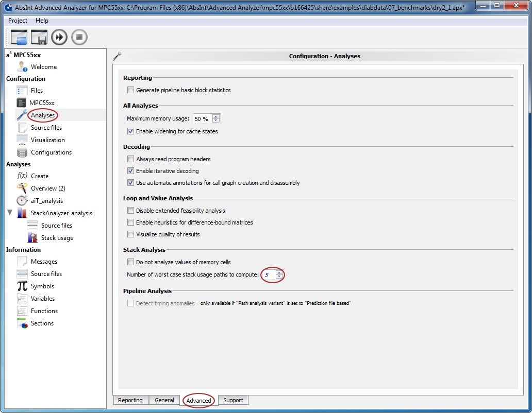This screenshot has width=532, height=413.
Task: Click the Variables table icon
Action: click(22, 299)
